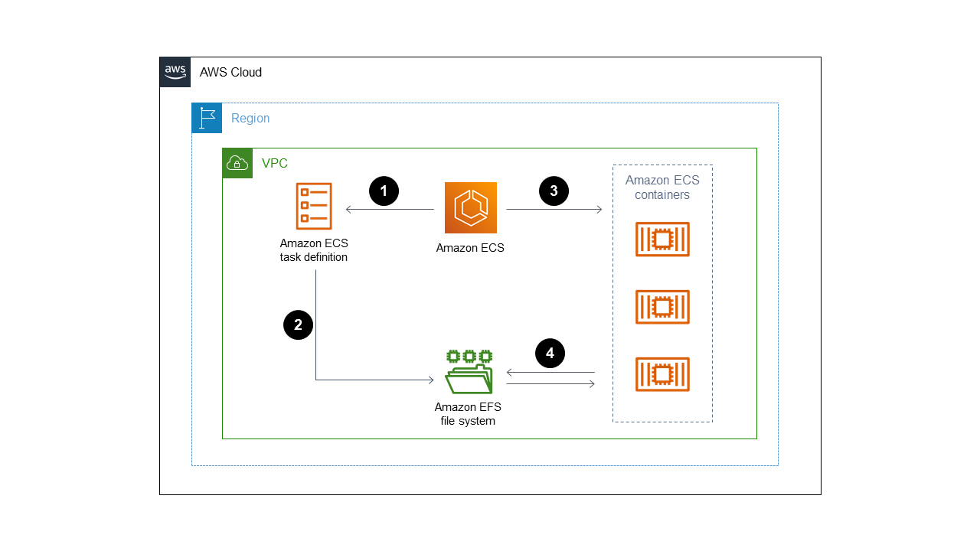Open the Amazon EFS file system icon

tap(468, 370)
